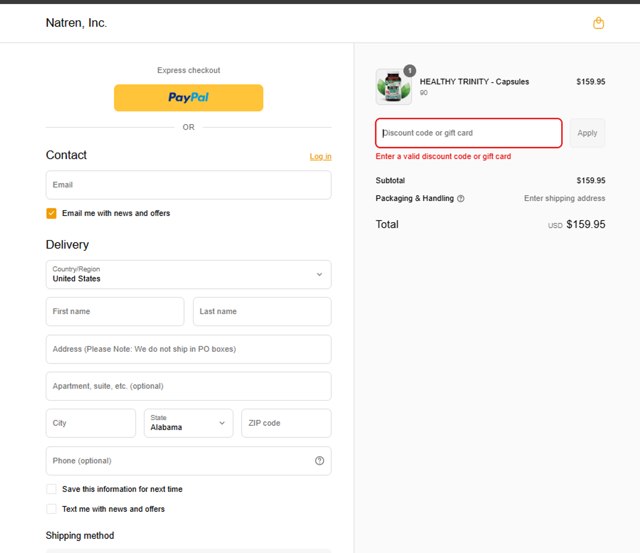The image size is (640, 553).
Task: Focus the Email input field
Action: (189, 185)
